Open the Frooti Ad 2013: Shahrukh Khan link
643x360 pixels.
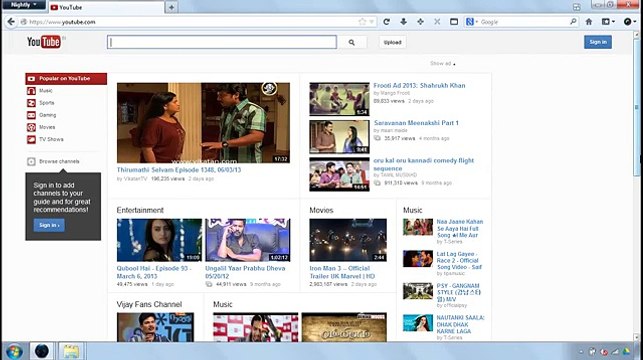(419, 86)
